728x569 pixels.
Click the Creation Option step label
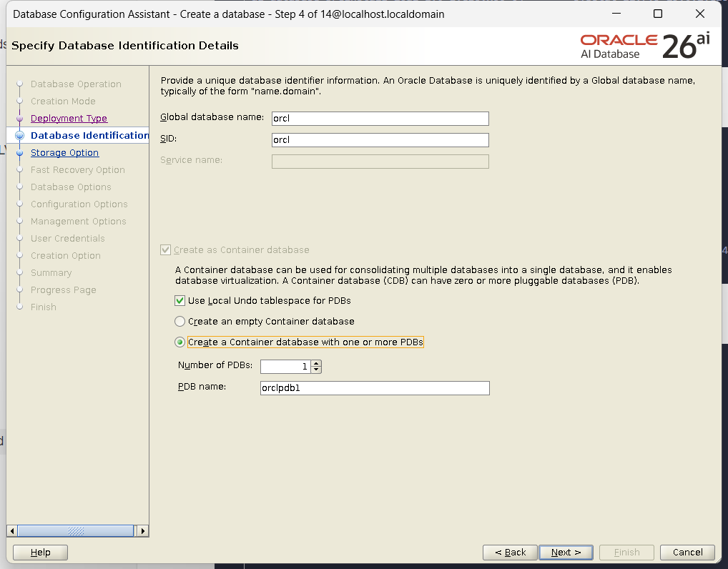66,256
